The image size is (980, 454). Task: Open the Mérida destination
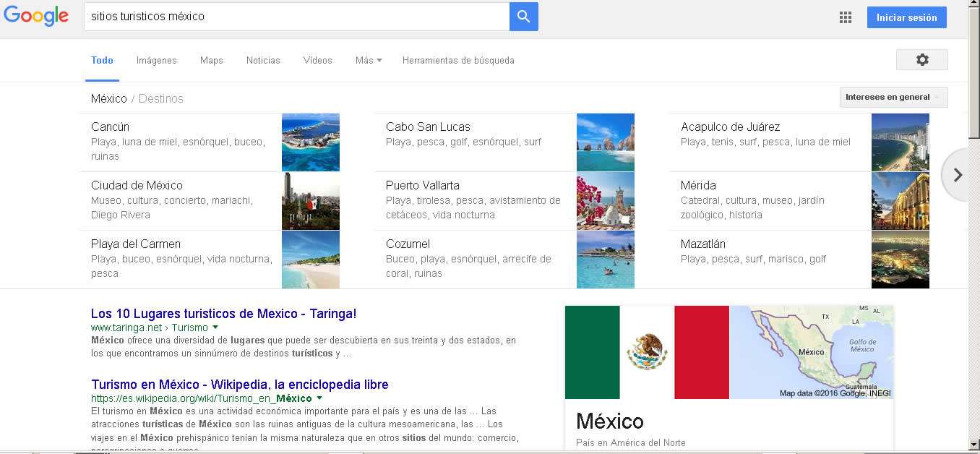tap(698, 185)
